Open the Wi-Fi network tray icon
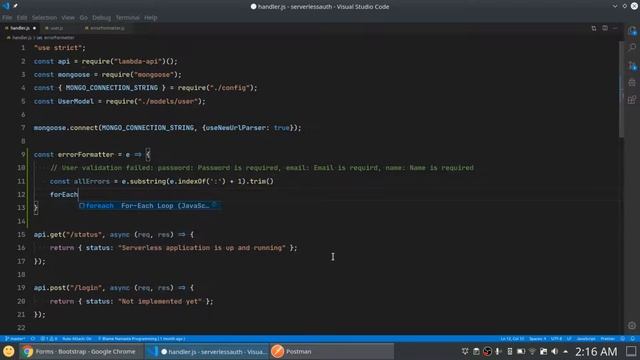Screen dimensions: 640x360 532,351
